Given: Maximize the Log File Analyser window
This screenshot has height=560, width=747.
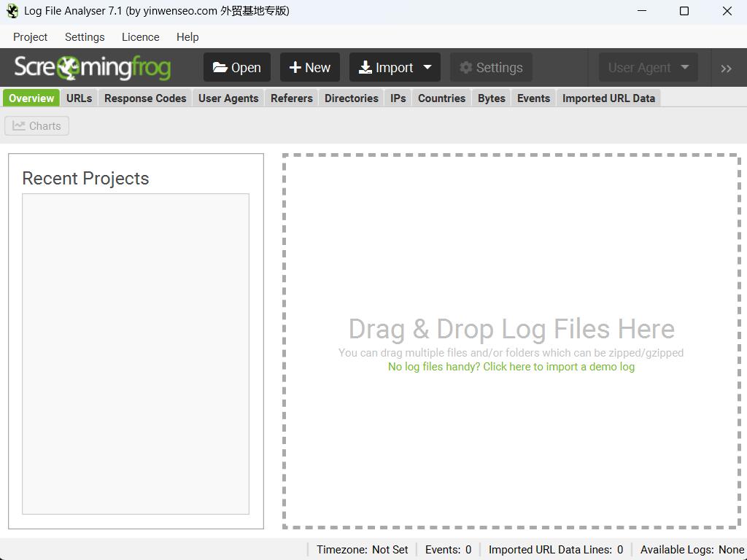Looking at the screenshot, I should click(684, 11).
